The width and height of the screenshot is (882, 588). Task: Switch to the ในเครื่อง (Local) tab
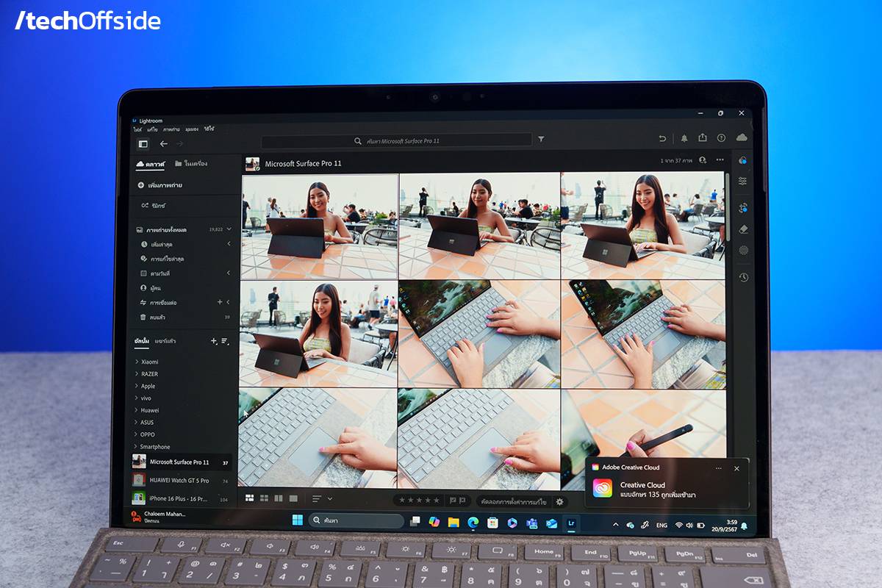(190, 164)
